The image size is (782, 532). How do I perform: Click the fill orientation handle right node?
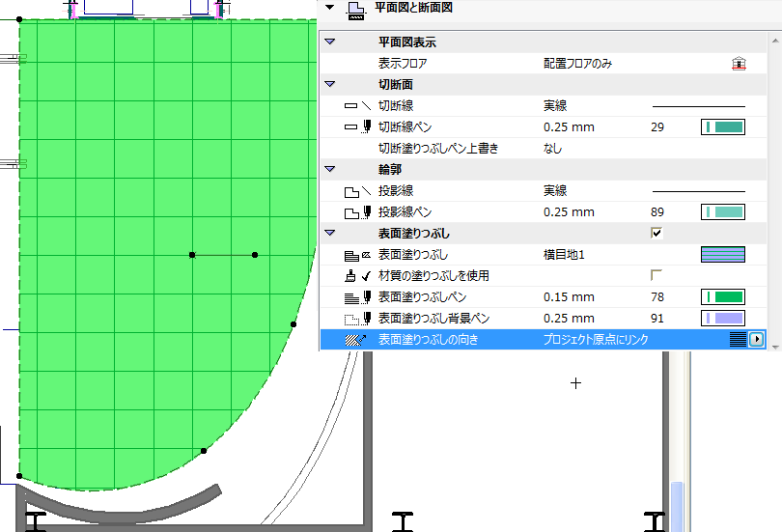click(x=255, y=255)
